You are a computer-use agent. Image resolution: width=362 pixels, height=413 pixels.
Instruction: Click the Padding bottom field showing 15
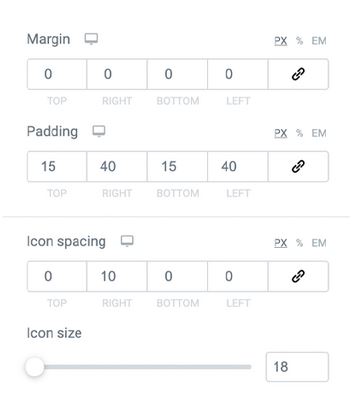click(177, 166)
